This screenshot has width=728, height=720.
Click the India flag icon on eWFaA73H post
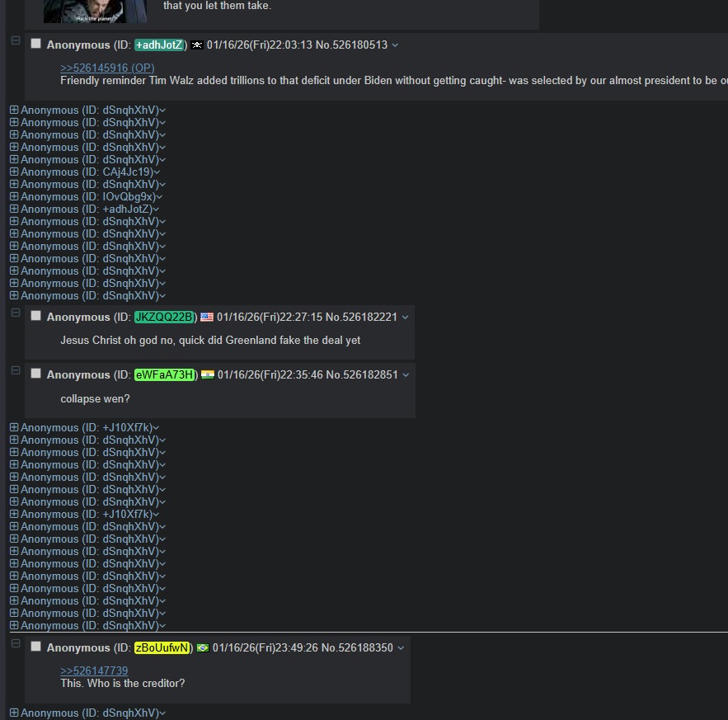[208, 374]
